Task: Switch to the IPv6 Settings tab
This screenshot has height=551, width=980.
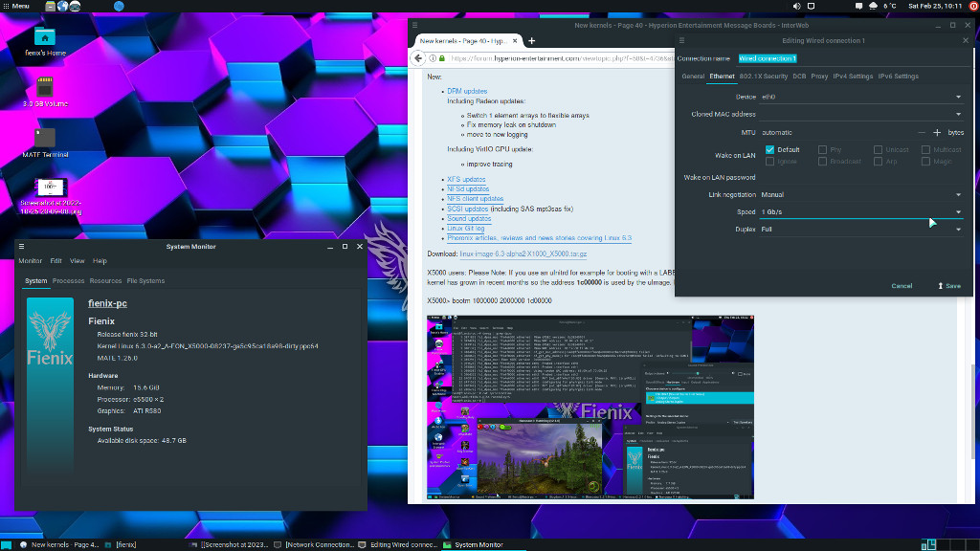Action: click(898, 77)
